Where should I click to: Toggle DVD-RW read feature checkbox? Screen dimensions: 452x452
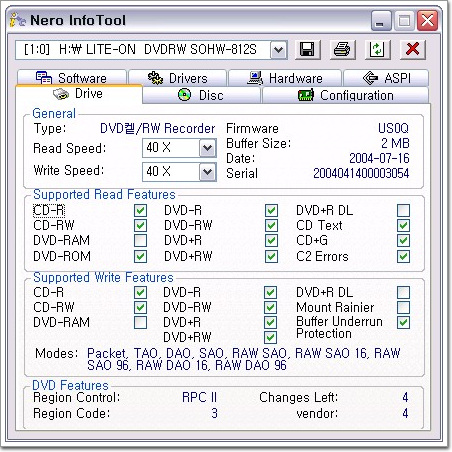tap(271, 225)
